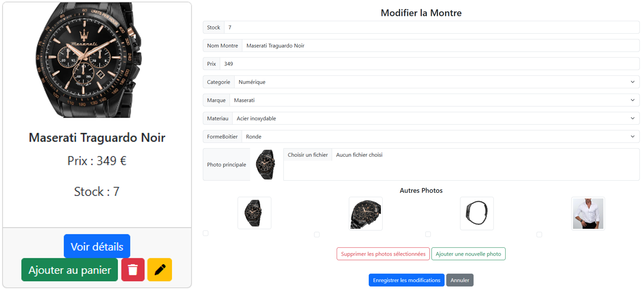Save with Enregistrer les modifications
644x291 pixels.
[406, 280]
